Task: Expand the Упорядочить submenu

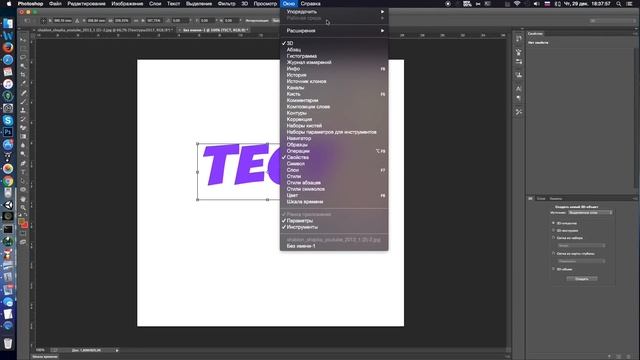Action: [334, 12]
